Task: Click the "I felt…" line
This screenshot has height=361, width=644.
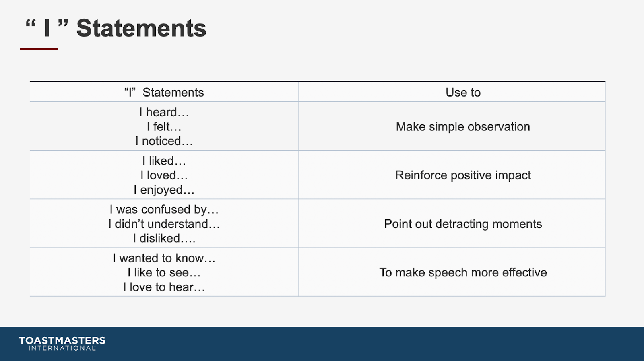Action: pos(164,127)
